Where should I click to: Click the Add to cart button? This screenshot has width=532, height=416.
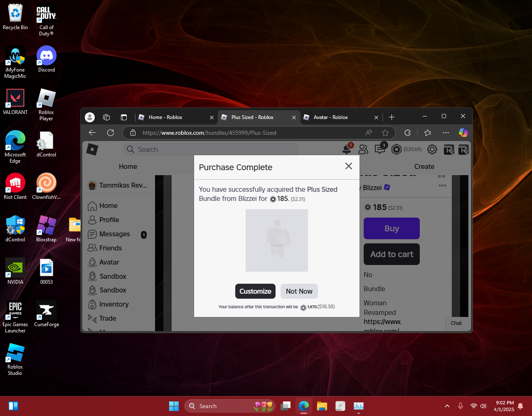point(392,254)
